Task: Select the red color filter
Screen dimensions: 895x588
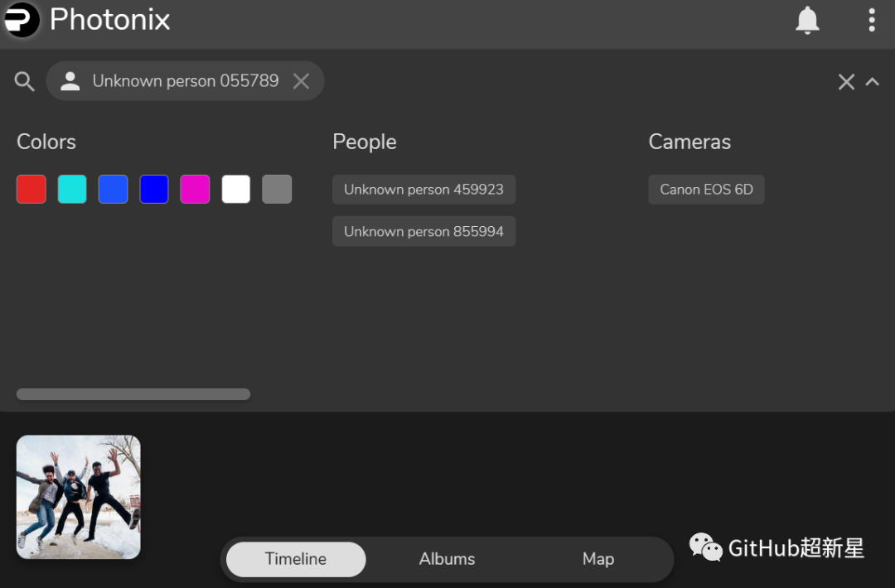Action: click(x=31, y=189)
